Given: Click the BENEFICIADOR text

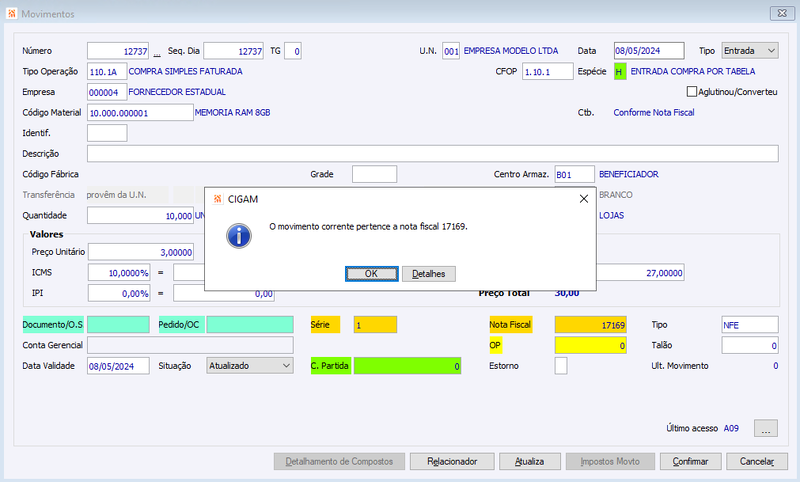Looking at the screenshot, I should [x=629, y=174].
